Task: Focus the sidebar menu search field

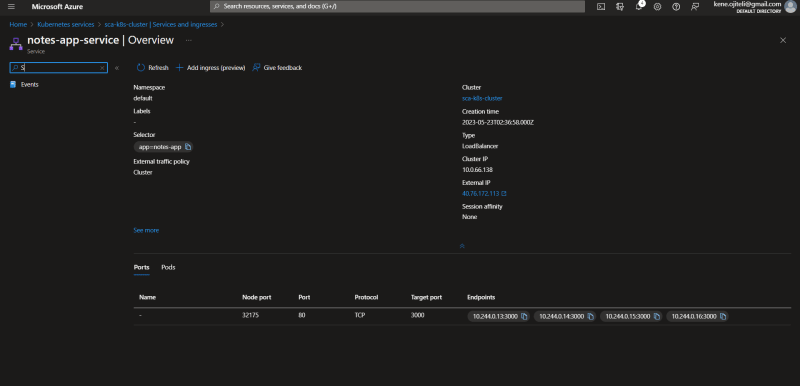Action: 59,68
